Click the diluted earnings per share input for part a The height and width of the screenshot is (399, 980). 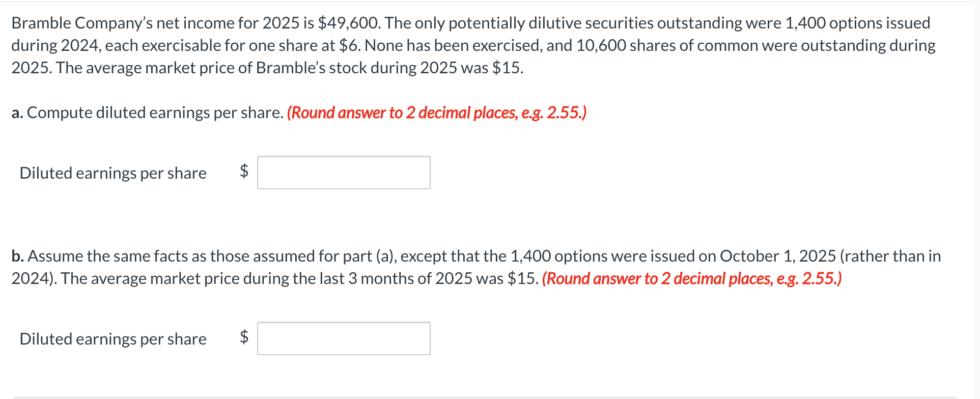click(x=344, y=173)
